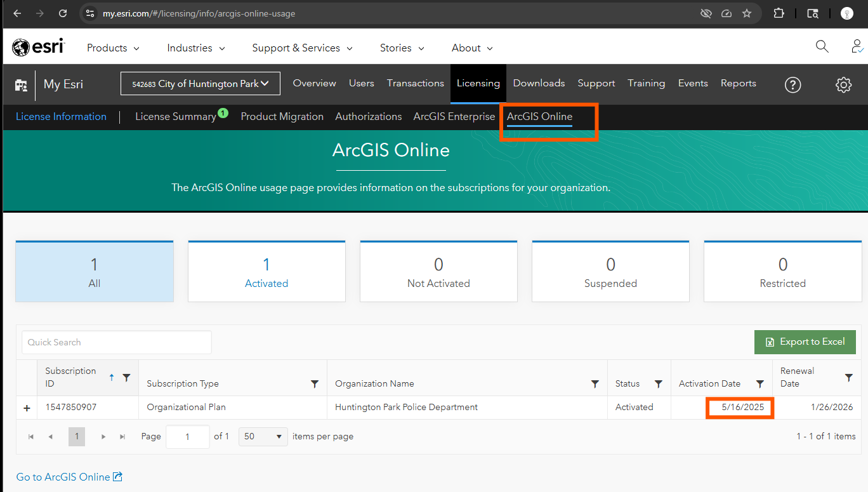868x492 pixels.
Task: Open the browser profile avatar
Action: (x=847, y=13)
